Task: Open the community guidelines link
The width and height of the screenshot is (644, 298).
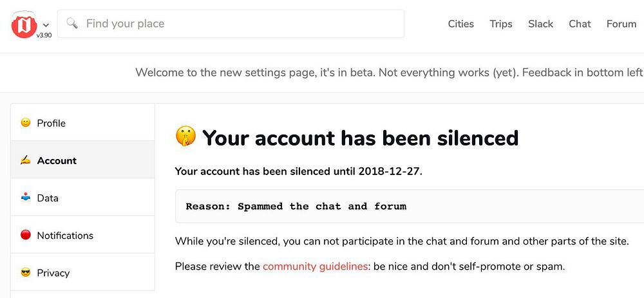Action: (x=315, y=266)
